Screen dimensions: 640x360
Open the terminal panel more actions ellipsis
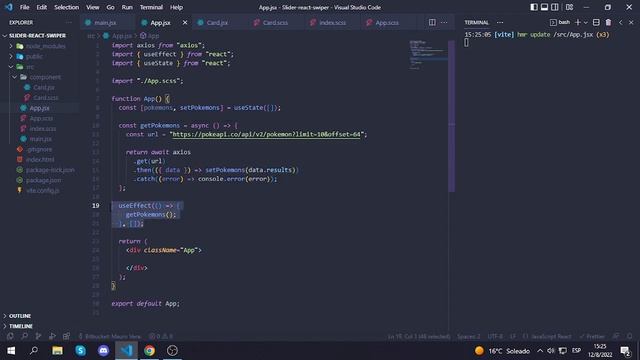coord(500,22)
